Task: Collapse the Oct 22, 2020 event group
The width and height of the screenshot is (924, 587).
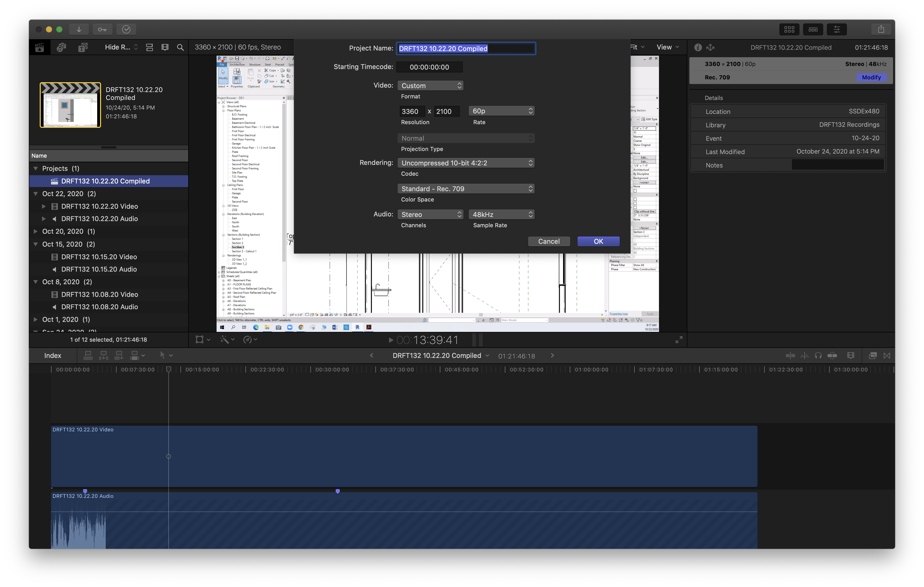Action: click(36, 194)
